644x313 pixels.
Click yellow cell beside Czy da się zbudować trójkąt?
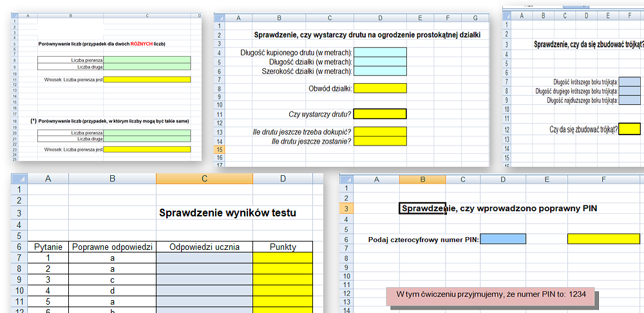[x=629, y=129]
